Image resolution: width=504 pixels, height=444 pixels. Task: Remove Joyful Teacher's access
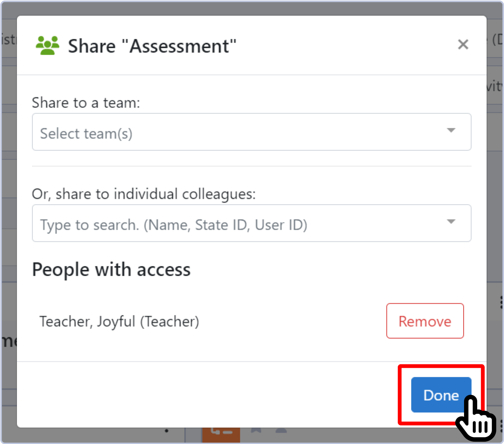(425, 321)
